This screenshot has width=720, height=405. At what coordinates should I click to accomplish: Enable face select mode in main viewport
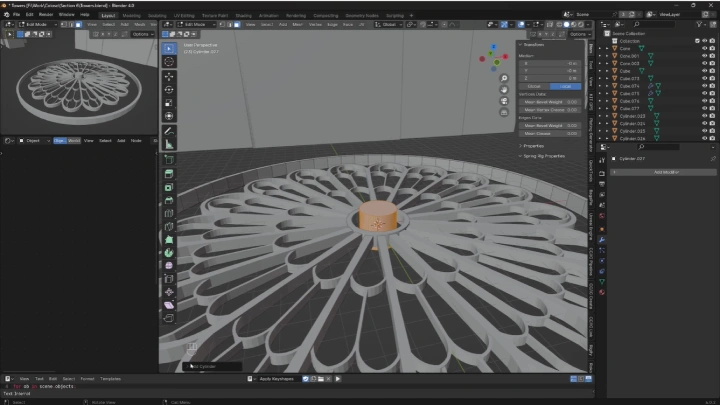236,24
